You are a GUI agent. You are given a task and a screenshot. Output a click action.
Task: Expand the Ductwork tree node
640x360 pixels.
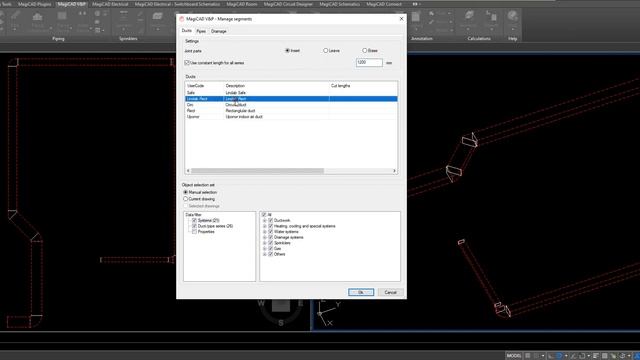click(264, 220)
